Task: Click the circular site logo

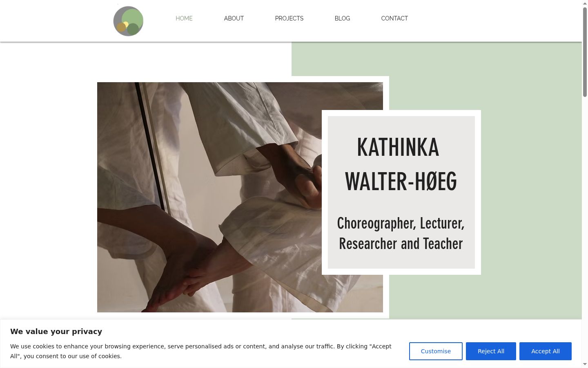Action: [128, 21]
